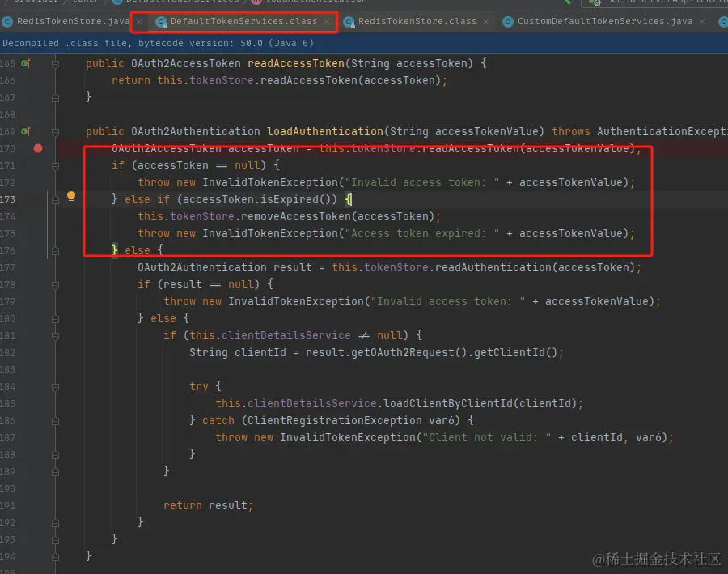Click "Client not valid: " string literal

click(487, 437)
